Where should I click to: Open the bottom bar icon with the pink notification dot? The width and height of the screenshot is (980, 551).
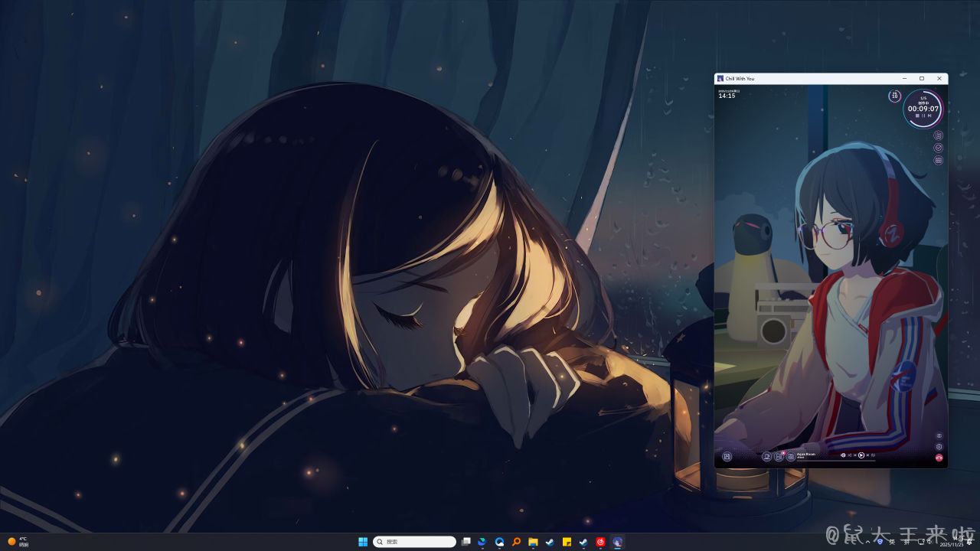click(x=779, y=457)
